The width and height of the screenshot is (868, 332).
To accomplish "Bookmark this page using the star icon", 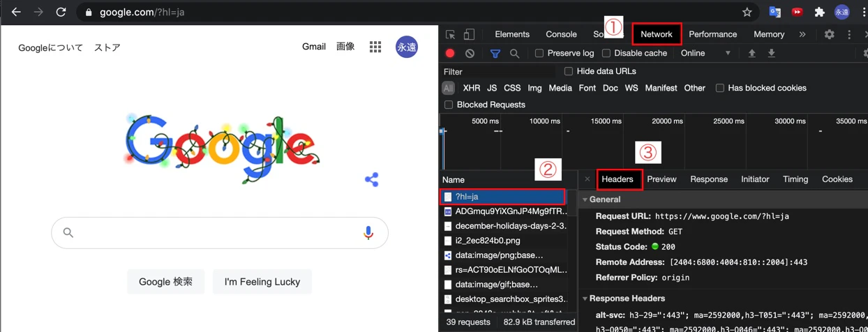I will [x=747, y=12].
